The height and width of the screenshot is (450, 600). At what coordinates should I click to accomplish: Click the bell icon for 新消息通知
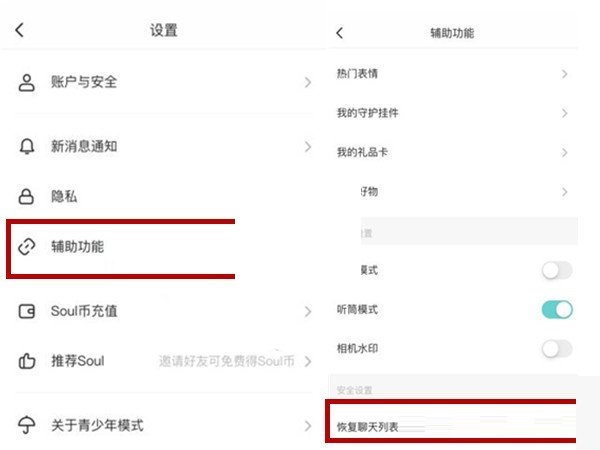pyautogui.click(x=27, y=147)
